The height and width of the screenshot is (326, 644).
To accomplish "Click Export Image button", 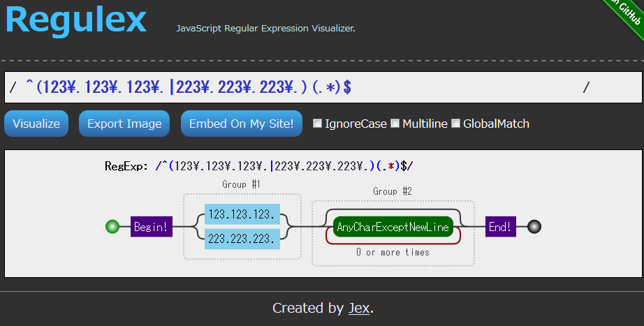I will 124,124.
